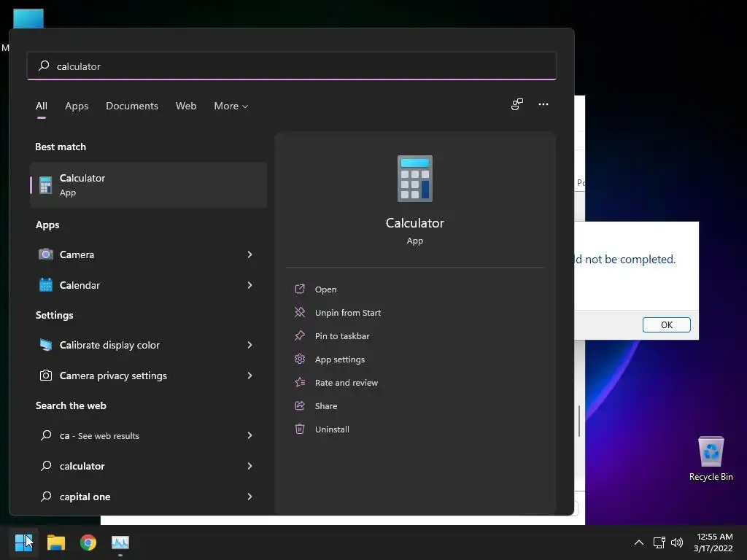The width and height of the screenshot is (747, 560).
Task: Click the Calibrate display color icon
Action: click(x=46, y=345)
